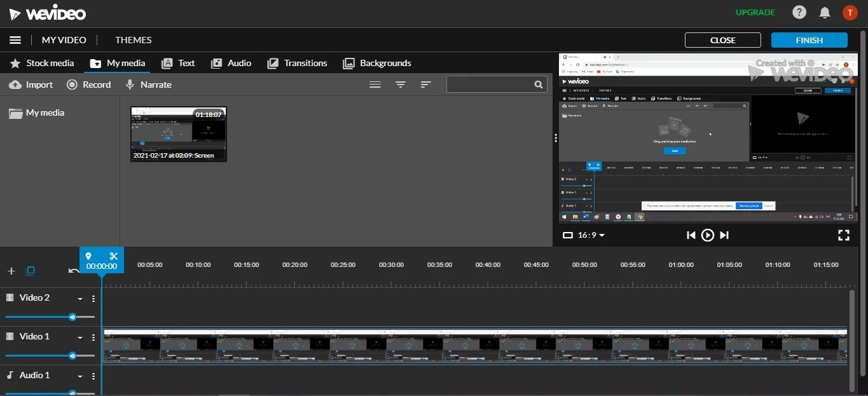Play the preview video
The image size is (868, 396).
[708, 235]
